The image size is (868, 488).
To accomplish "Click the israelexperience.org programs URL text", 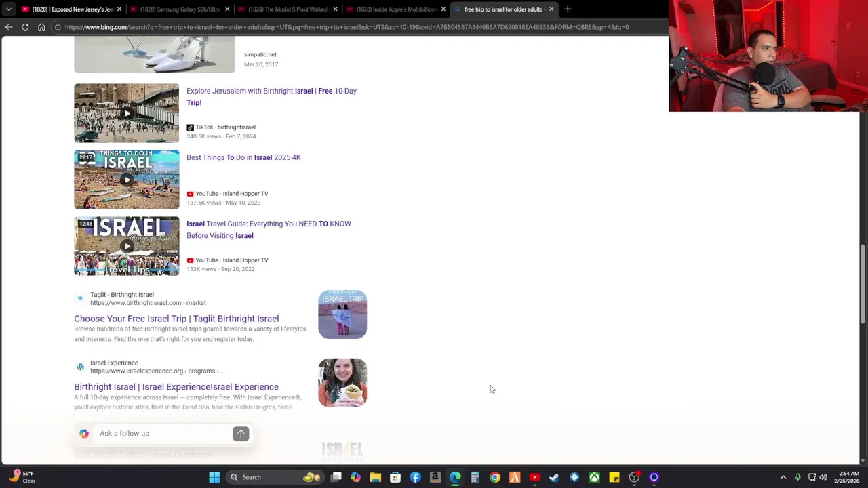I will coord(157,371).
